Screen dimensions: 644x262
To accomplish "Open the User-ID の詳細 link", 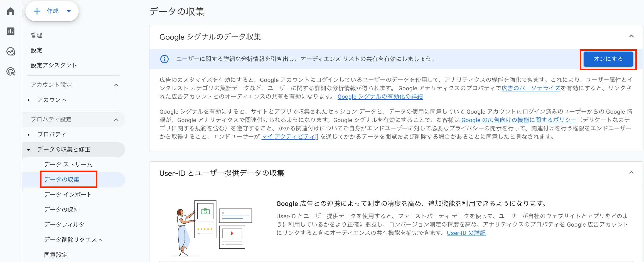I will point(466,233).
